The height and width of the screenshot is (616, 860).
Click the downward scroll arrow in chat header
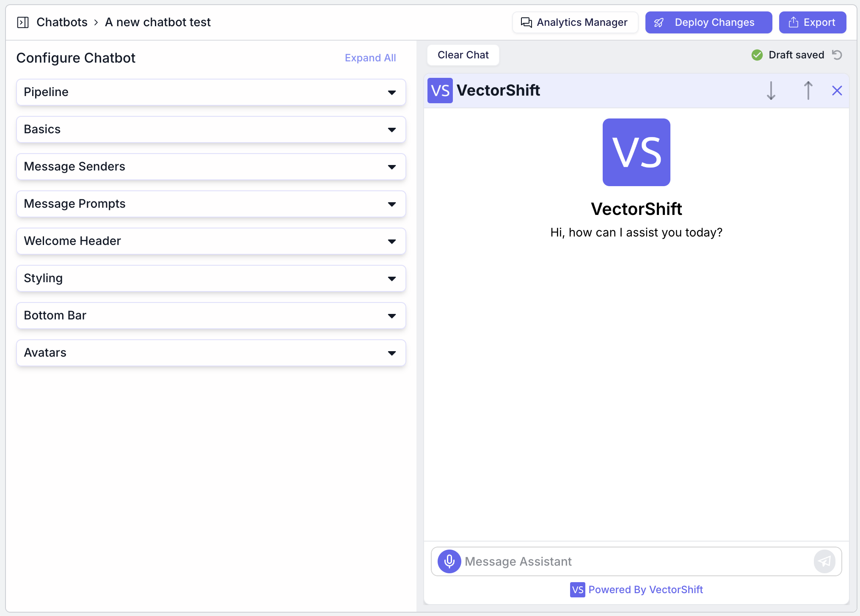[772, 91]
